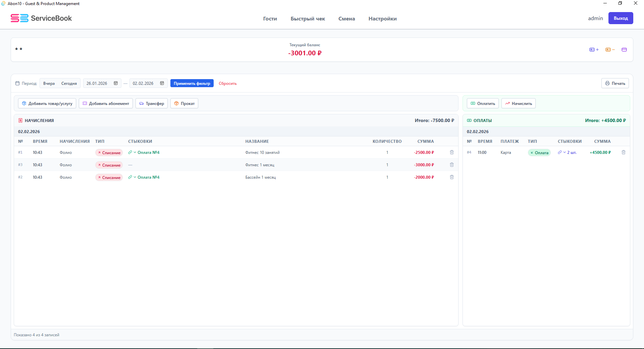Click the -2000.00 ₽ amount
The image size is (644, 349).
[424, 177]
